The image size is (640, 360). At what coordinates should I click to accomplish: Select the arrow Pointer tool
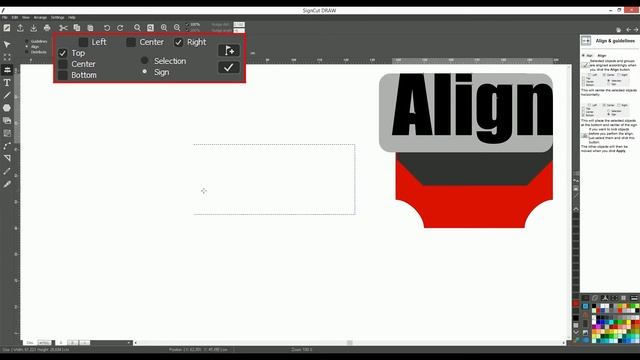tap(7, 44)
